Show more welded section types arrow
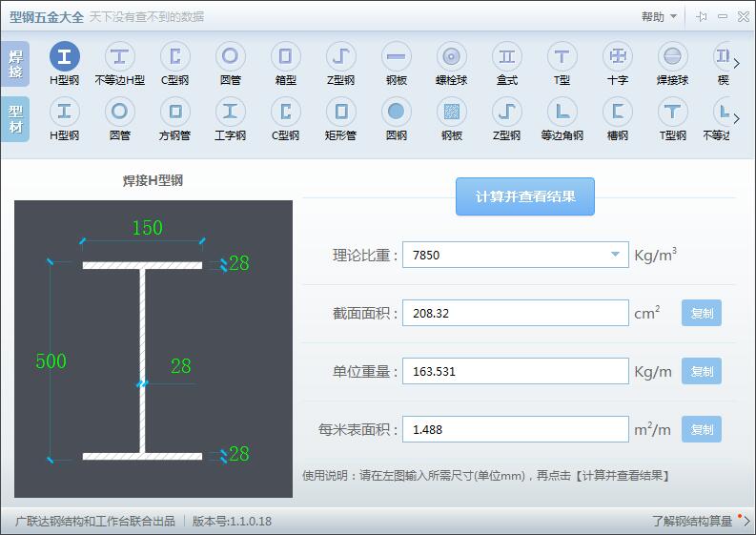The image size is (756, 535). (x=736, y=63)
